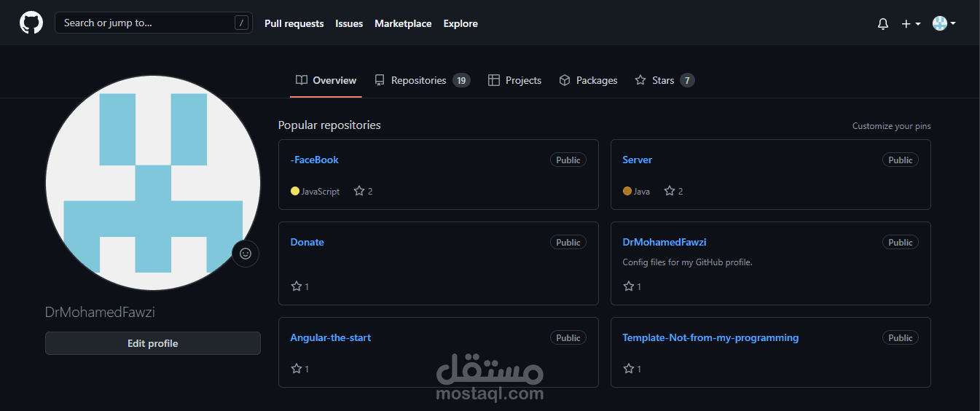Image resolution: width=980 pixels, height=411 pixels.
Task: Click the Popular repositories heading
Action: click(329, 125)
